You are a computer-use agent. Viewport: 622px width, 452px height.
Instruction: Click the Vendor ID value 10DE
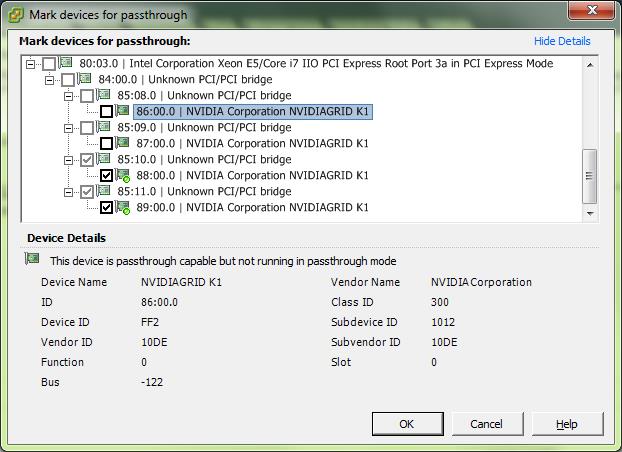click(154, 342)
